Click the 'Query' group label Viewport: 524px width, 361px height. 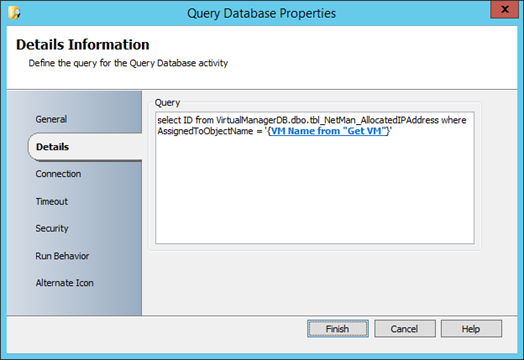167,103
